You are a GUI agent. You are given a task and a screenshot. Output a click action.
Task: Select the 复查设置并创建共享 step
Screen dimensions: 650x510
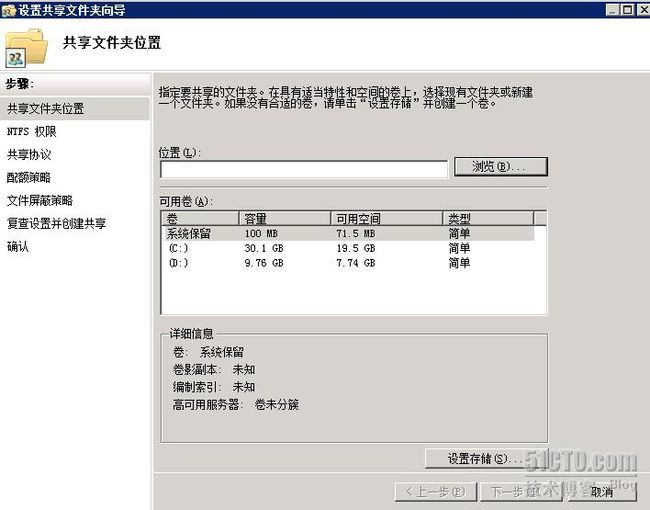pyautogui.click(x=56, y=223)
